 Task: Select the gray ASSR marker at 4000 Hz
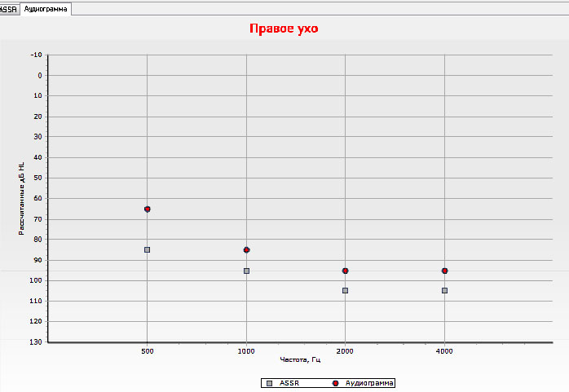[x=444, y=290]
